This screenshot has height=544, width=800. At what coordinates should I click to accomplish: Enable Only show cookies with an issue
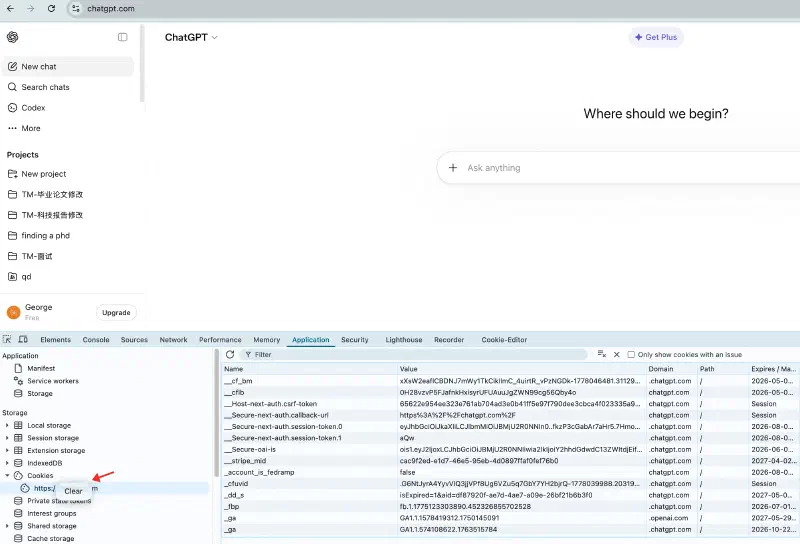tap(631, 355)
